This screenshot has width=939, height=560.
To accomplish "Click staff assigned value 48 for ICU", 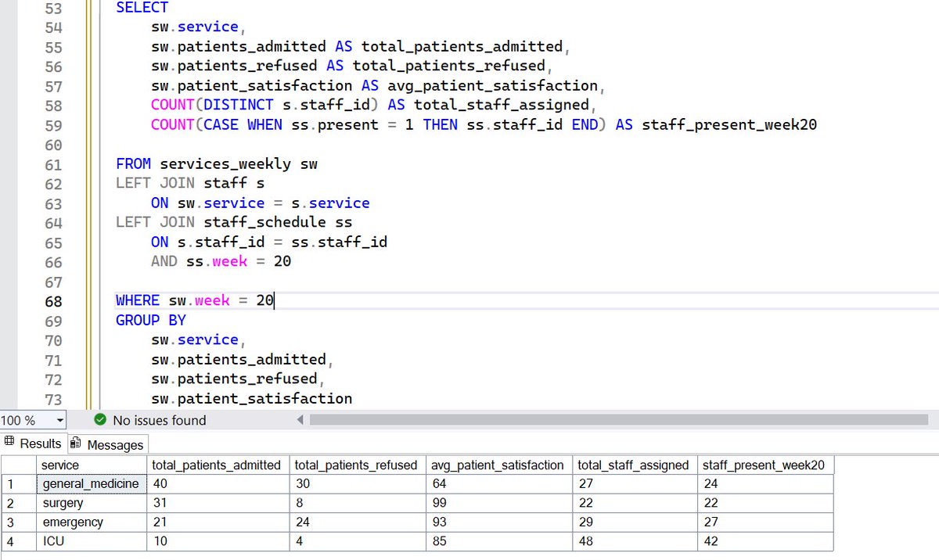I will coord(635,540).
